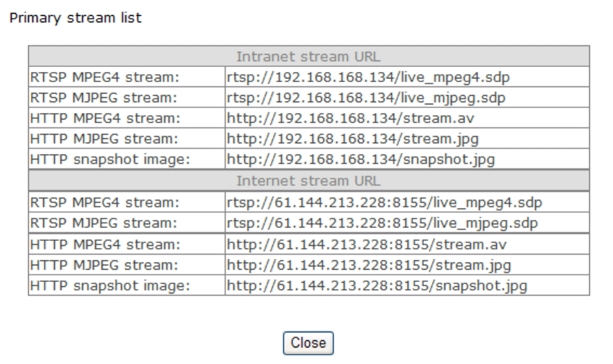Screen dimensions: 613x364
Task: Click the "Primary stream list" title
Action: (75, 18)
